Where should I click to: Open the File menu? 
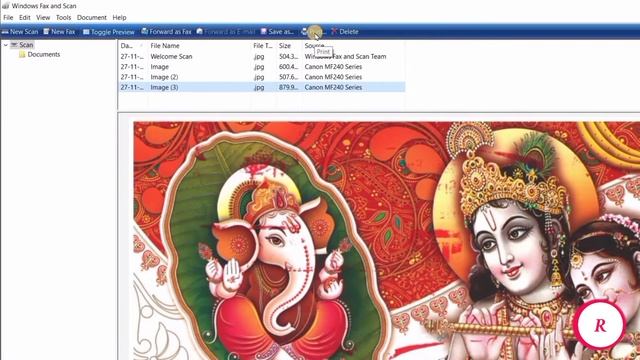point(8,18)
